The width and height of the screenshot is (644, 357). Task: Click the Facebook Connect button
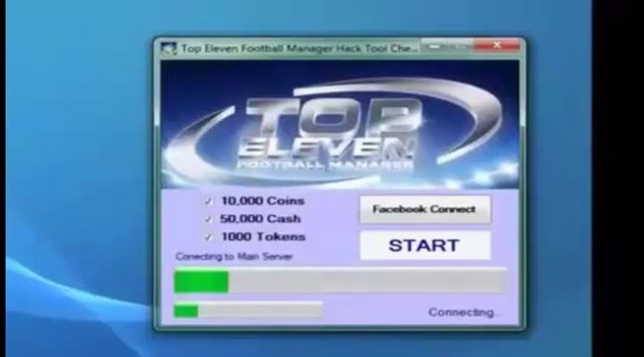tap(425, 209)
